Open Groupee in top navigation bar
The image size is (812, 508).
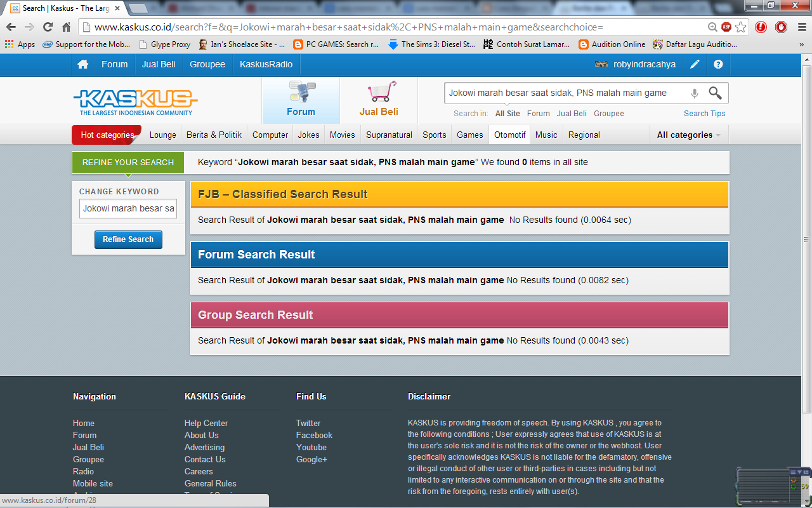coord(207,64)
